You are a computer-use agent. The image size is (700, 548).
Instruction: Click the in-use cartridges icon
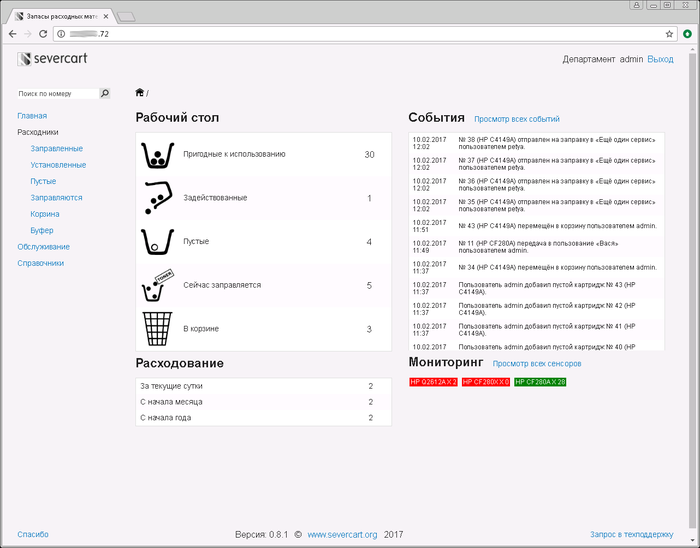pos(155,197)
